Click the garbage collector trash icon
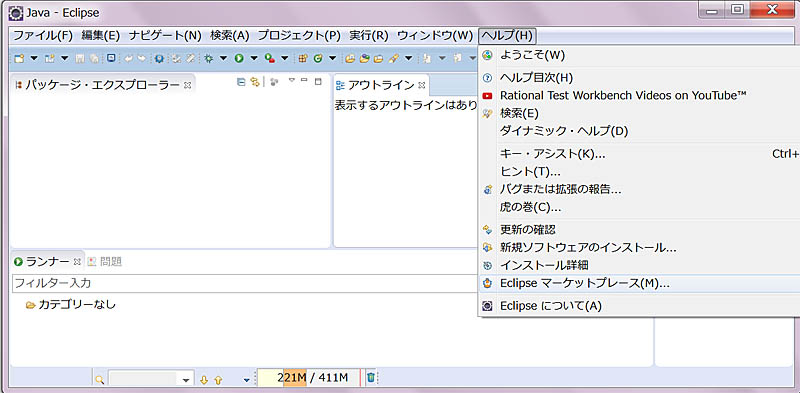Viewport: 800px width, 393px height. click(371, 378)
